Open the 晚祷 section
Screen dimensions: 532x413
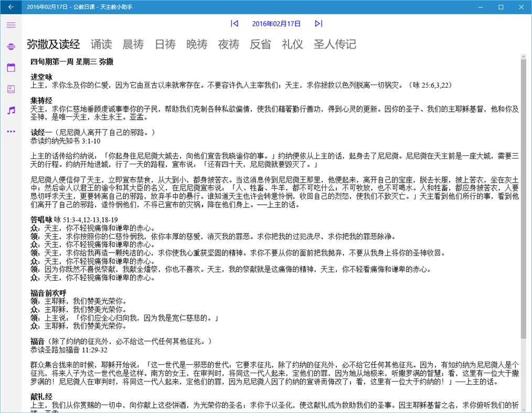click(x=197, y=45)
